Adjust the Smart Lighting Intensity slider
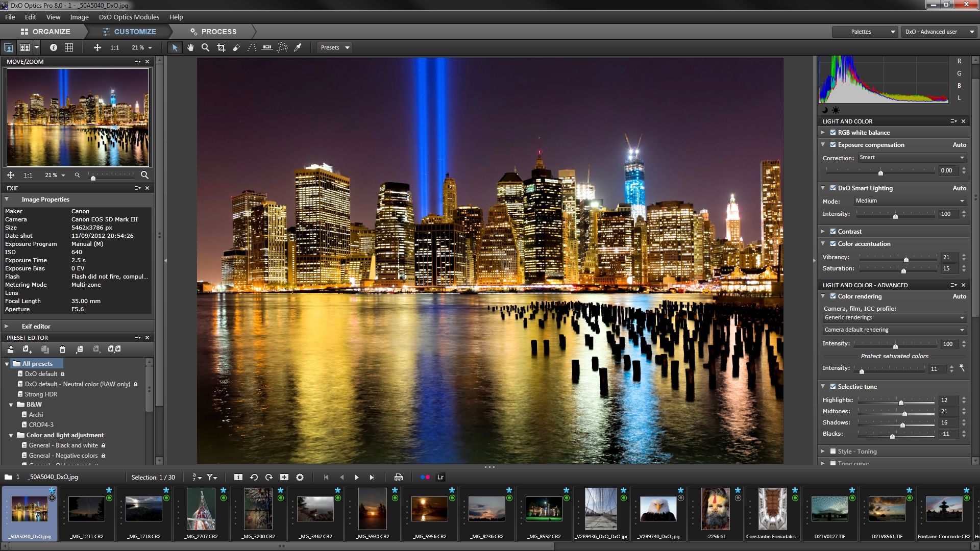980x551 pixels. (x=895, y=215)
